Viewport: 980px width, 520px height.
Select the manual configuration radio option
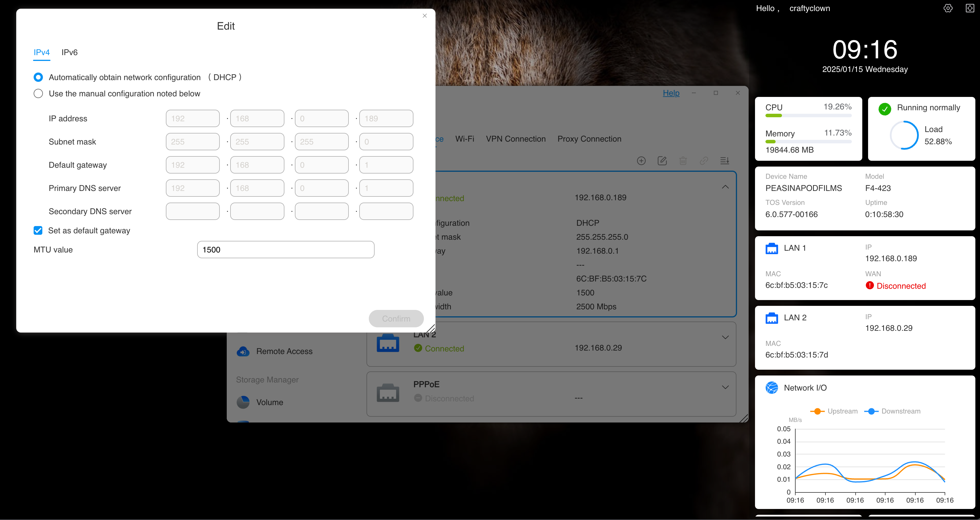(x=38, y=94)
